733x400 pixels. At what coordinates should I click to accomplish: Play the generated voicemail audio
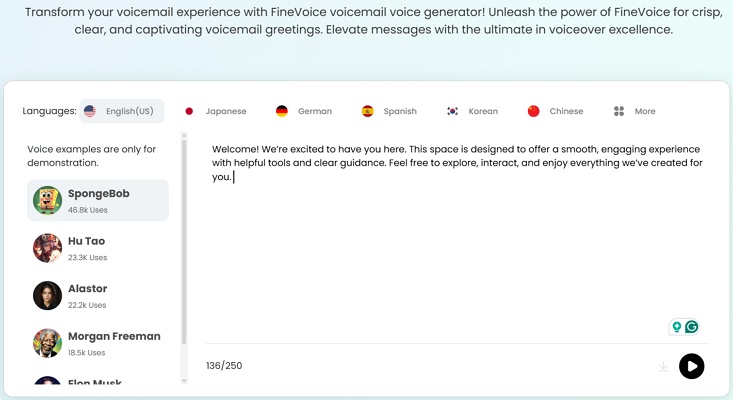tap(691, 366)
